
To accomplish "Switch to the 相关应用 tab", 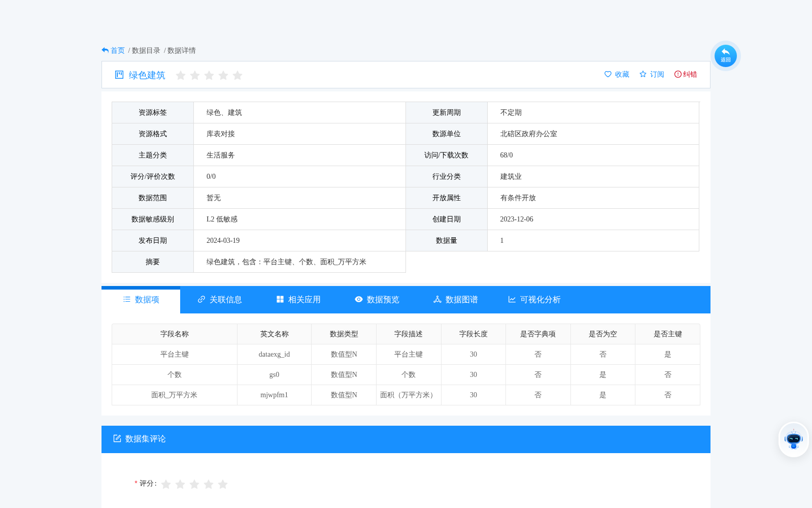I will tap(298, 300).
